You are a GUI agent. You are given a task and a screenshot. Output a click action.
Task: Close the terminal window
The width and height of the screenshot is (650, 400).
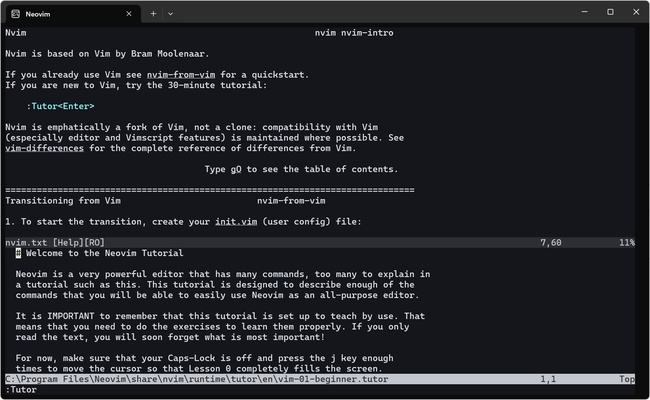point(636,12)
